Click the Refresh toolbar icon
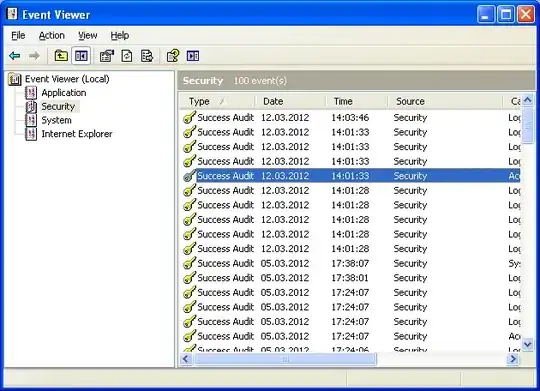 point(127,55)
